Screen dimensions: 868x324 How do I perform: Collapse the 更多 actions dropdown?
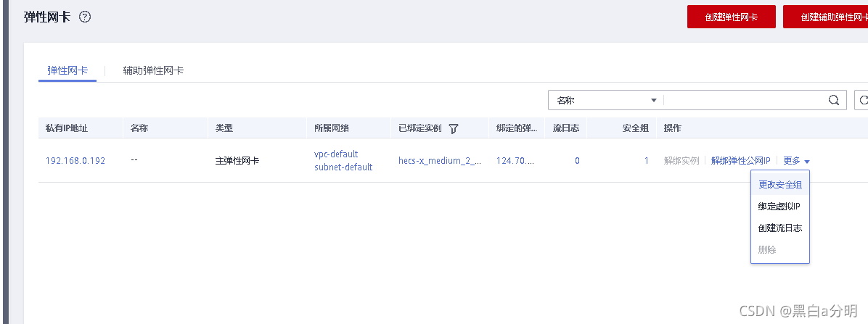point(797,161)
